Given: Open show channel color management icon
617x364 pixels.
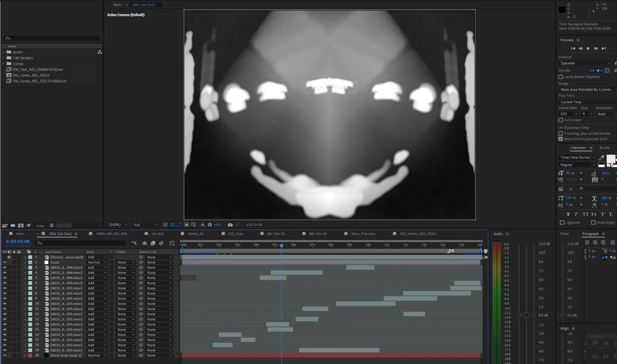Looking at the screenshot, I should tap(203, 225).
